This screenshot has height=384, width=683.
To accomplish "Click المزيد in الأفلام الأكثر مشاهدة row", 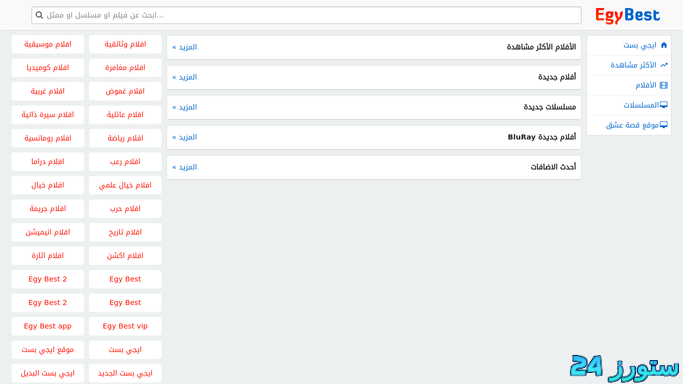I will coord(185,47).
